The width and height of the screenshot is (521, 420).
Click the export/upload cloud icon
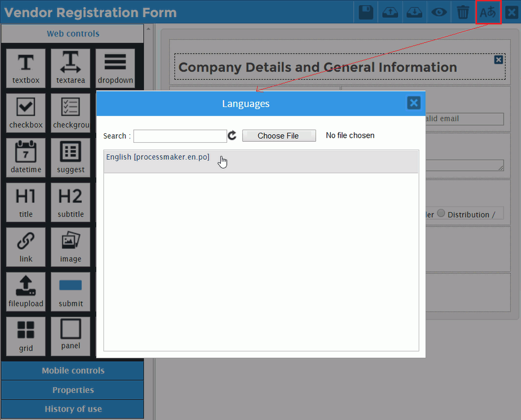point(390,12)
